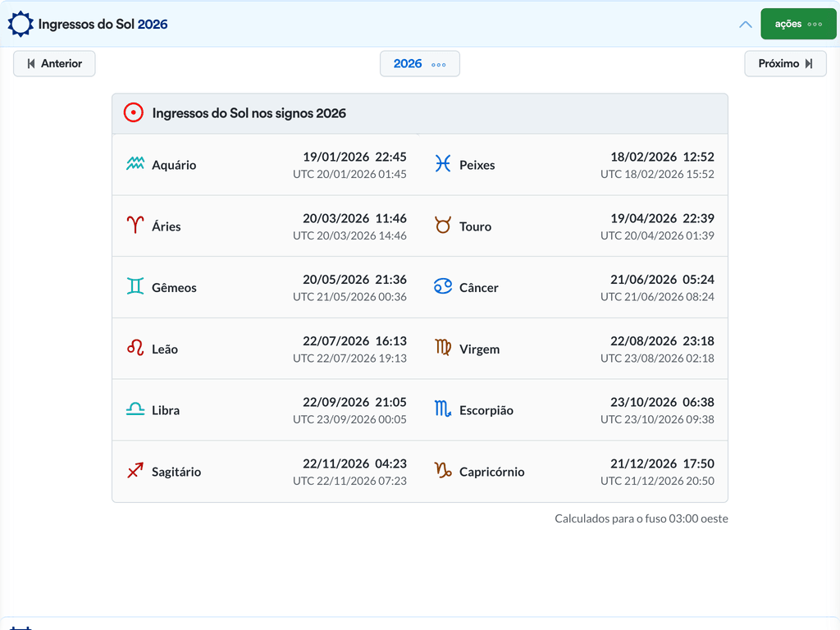Screen dimensions: 840x630
Task: Open the 2026 year selector
Action: click(x=419, y=64)
